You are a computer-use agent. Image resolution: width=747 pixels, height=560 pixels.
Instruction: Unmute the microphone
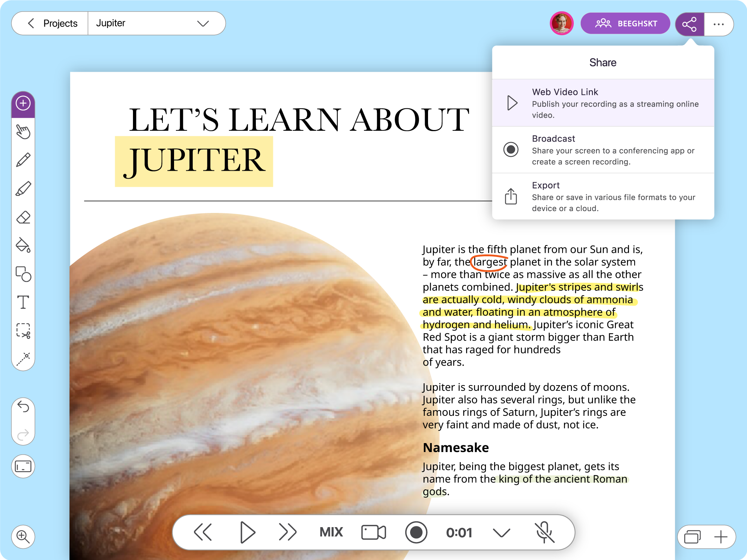(x=545, y=532)
